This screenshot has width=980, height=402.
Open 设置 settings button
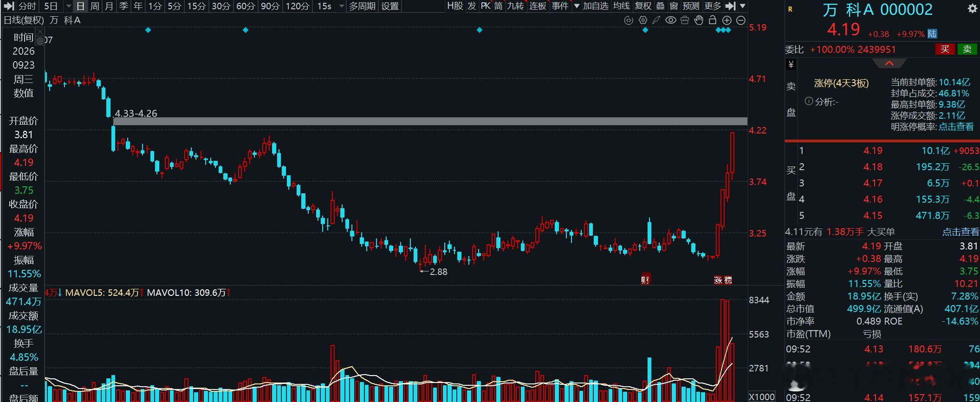(x=390, y=6)
